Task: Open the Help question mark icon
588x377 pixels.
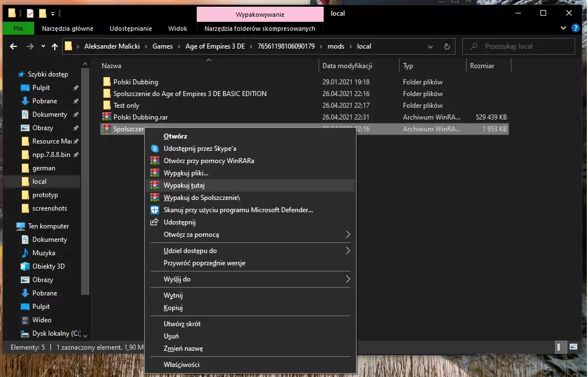Action: (575, 28)
